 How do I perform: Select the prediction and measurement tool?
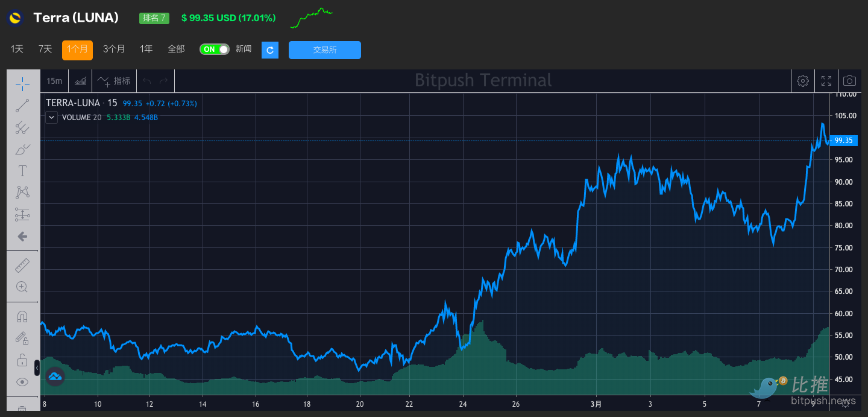[22, 214]
